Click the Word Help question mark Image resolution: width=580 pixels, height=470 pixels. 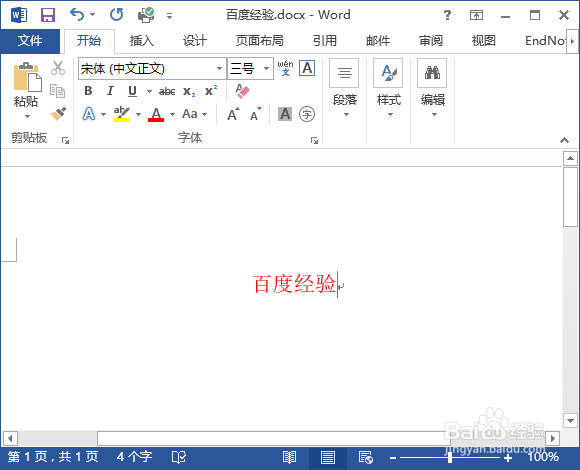[447, 15]
